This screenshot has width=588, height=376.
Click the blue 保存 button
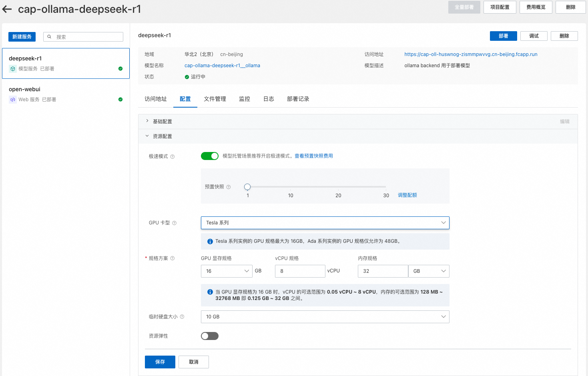tap(160, 362)
